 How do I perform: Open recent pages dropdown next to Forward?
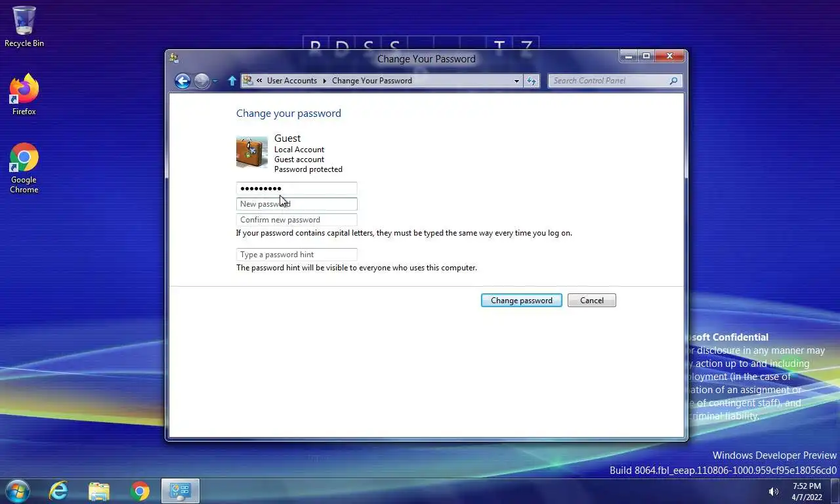(x=215, y=81)
